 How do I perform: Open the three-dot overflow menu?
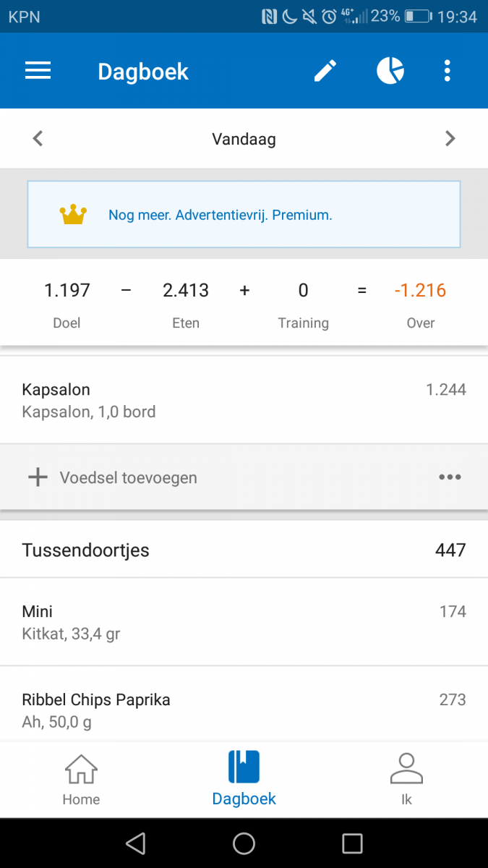pos(448,71)
